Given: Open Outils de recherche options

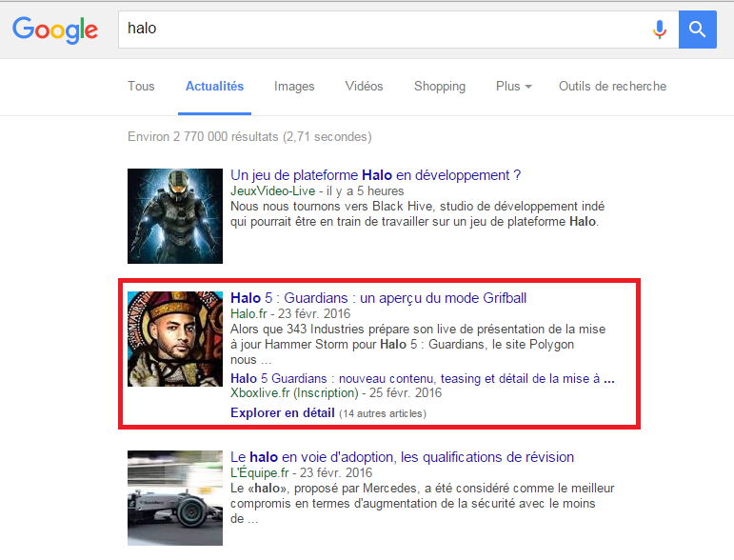Looking at the screenshot, I should click(612, 86).
